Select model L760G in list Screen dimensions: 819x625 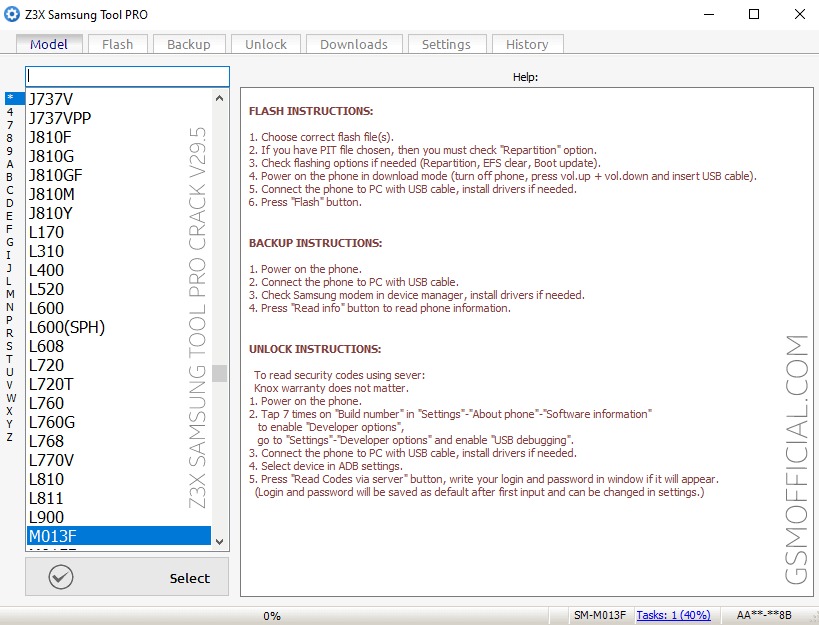pos(119,422)
